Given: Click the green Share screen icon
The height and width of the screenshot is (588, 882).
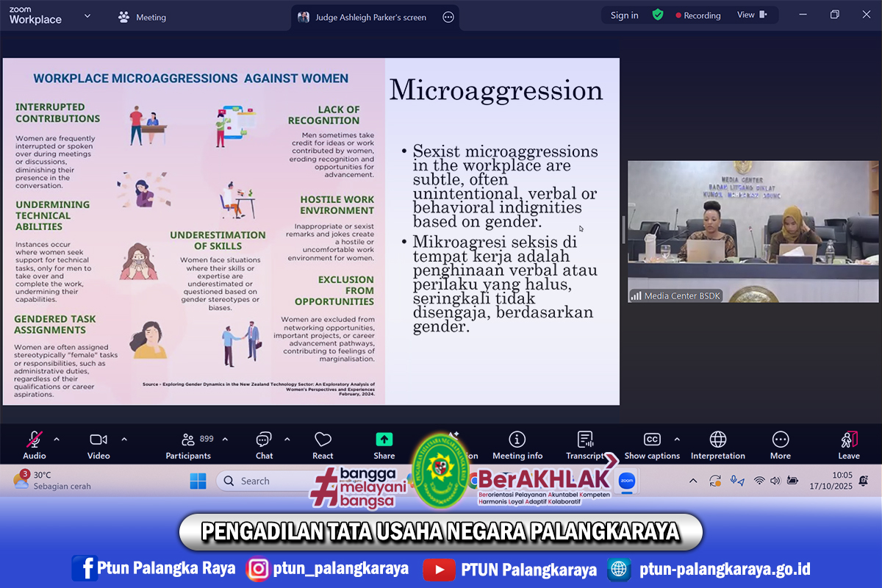Looking at the screenshot, I should click(x=384, y=440).
